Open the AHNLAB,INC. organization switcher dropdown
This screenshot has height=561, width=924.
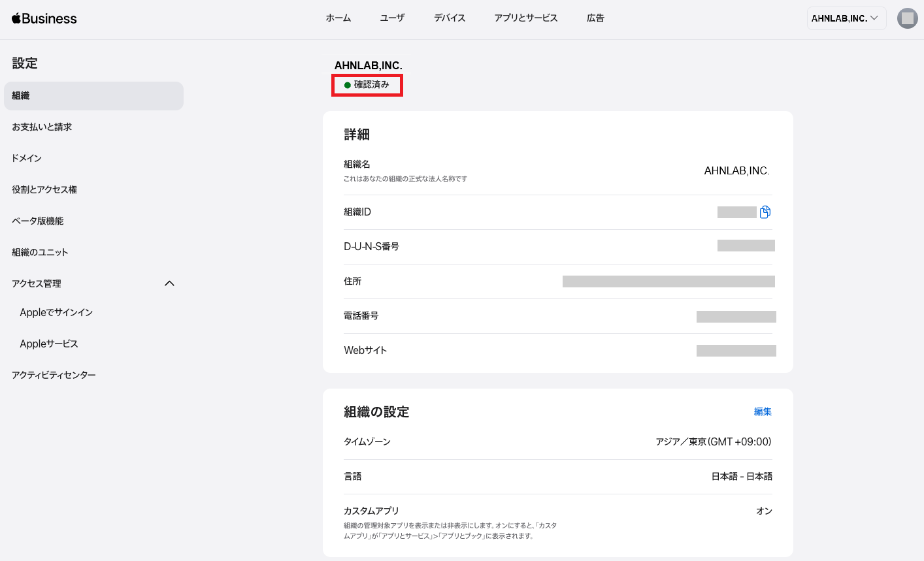[846, 18]
